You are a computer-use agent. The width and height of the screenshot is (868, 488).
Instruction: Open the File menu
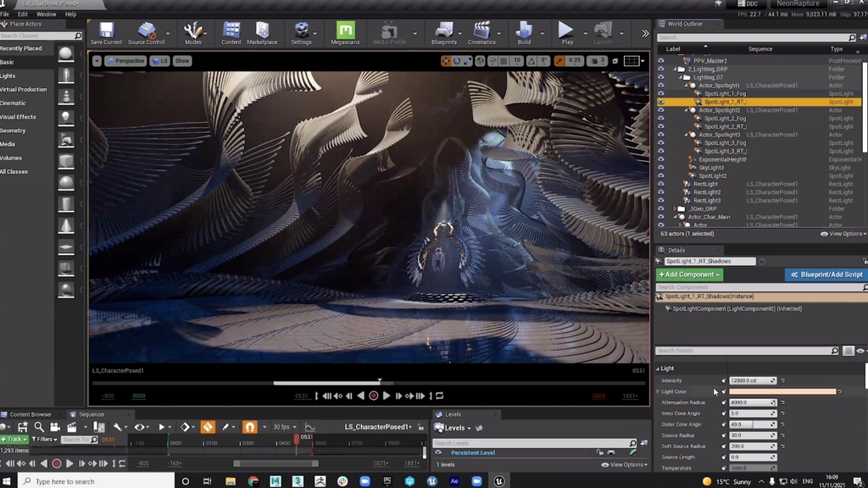click(5, 14)
